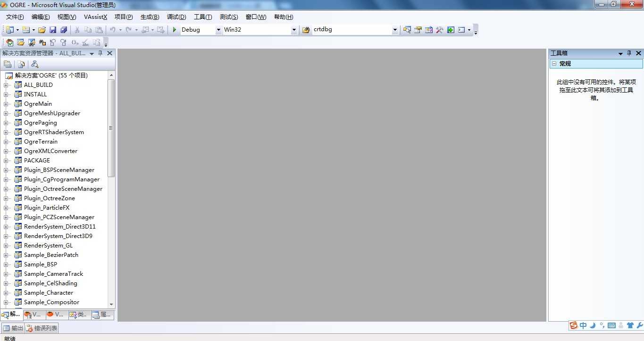Open the Win32 platform dropdown
The image size is (644, 341).
click(294, 30)
